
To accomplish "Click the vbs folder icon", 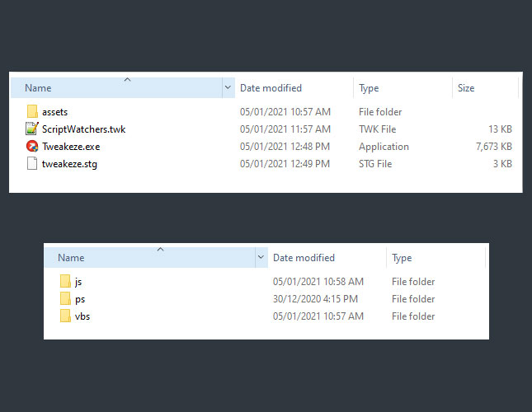I will [x=65, y=316].
